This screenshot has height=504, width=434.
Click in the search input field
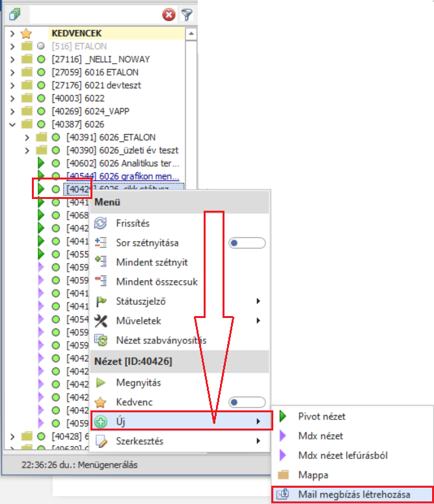[x=93, y=14]
